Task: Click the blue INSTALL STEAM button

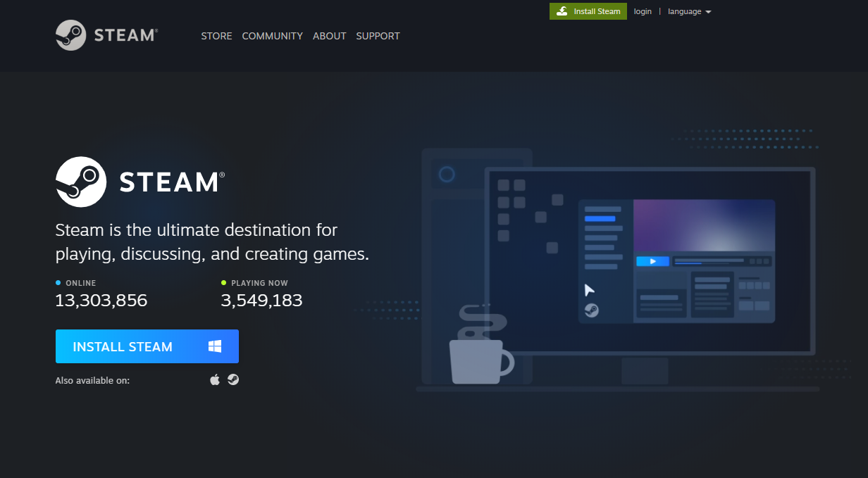Action: 147,346
